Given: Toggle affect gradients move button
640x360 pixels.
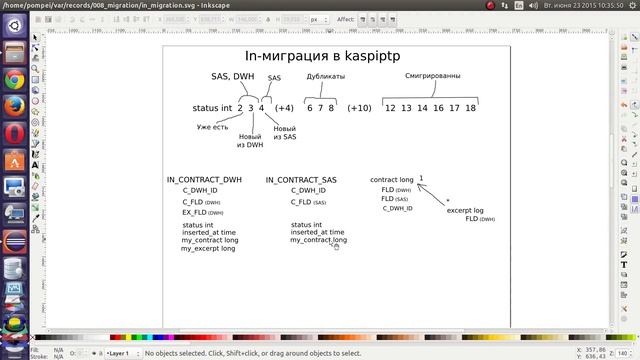Looking at the screenshot, I should coord(382,20).
